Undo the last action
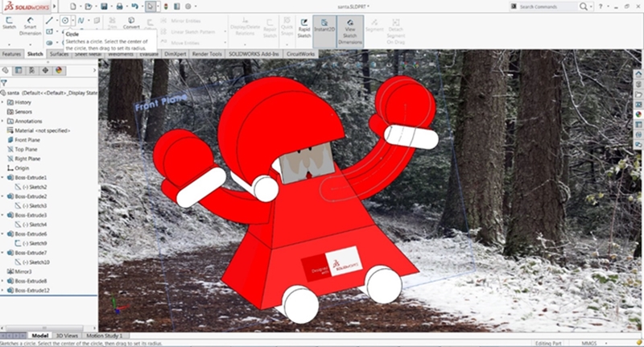Image resolution: width=644 pixels, height=347 pixels. [x=134, y=6]
